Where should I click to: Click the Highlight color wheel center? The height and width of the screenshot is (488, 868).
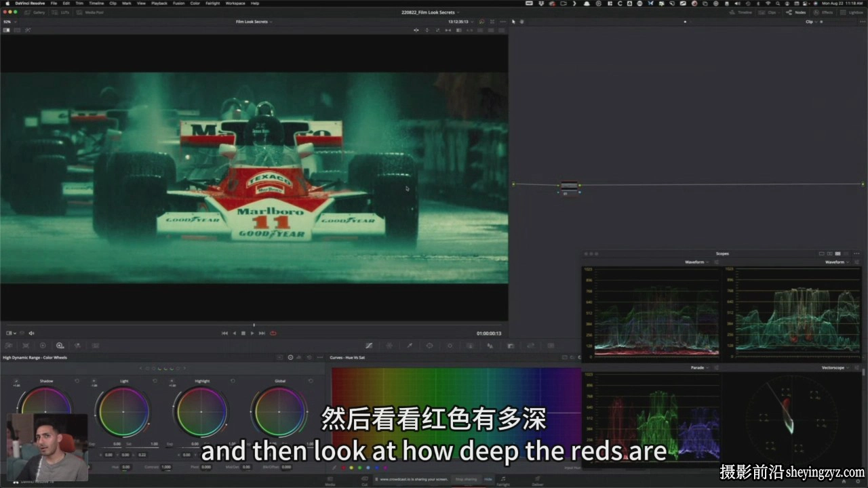(201, 412)
